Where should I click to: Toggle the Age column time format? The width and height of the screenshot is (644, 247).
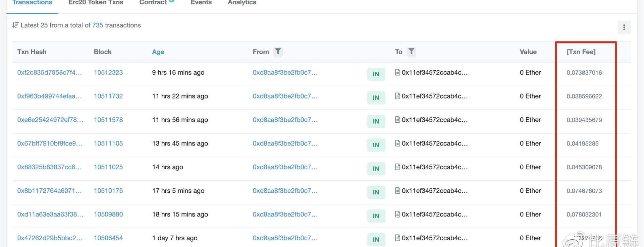158,52
